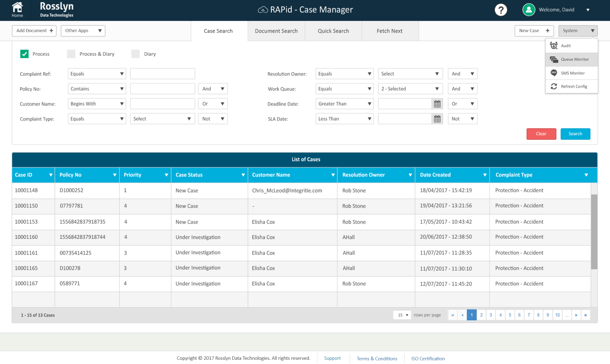610x364 pixels.
Task: Jump to first page of results
Action: click(x=453, y=315)
